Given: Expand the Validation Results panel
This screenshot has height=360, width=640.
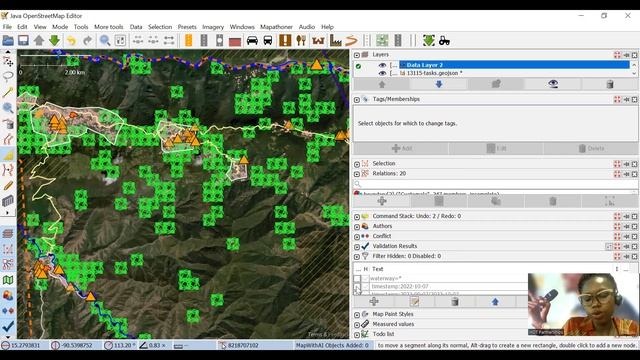Looking at the screenshot, I should [x=357, y=247].
